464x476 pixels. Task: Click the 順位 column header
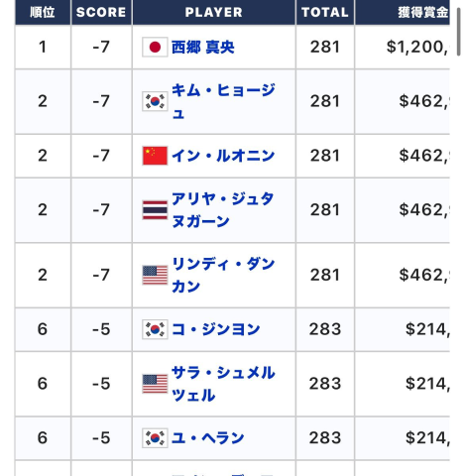43,12
